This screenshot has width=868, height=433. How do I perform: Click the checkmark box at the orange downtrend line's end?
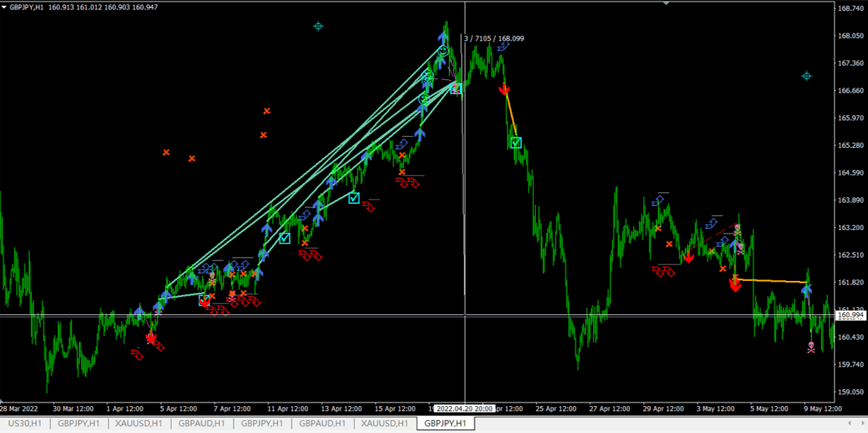click(516, 143)
